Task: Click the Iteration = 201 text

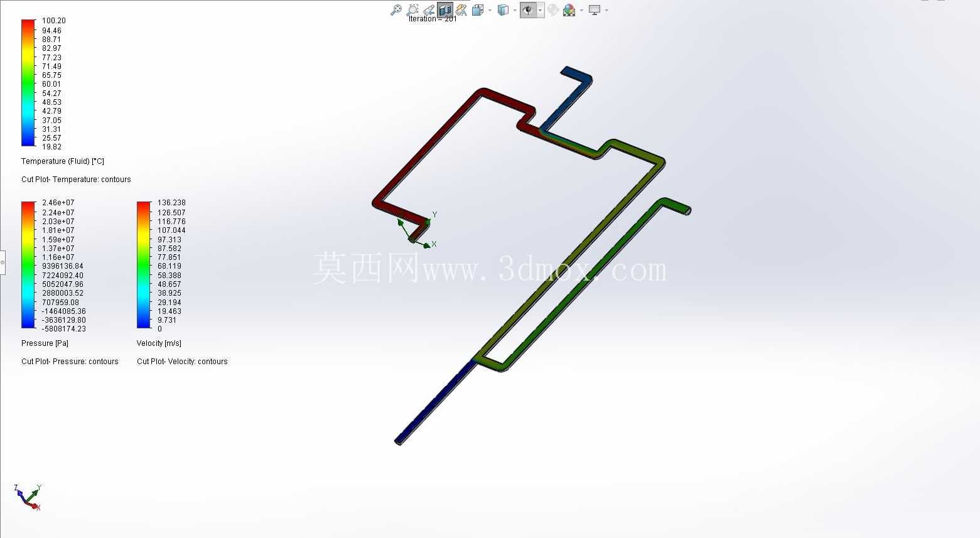Action: coord(433,19)
